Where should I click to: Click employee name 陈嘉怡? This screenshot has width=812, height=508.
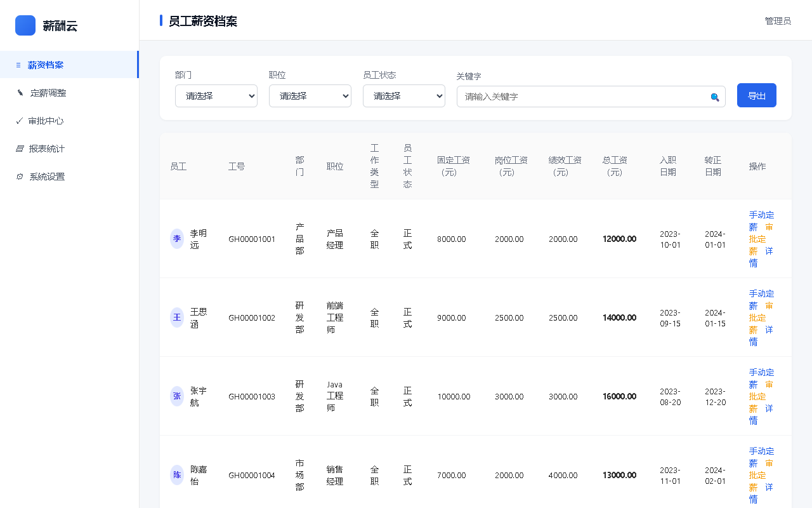(x=199, y=475)
